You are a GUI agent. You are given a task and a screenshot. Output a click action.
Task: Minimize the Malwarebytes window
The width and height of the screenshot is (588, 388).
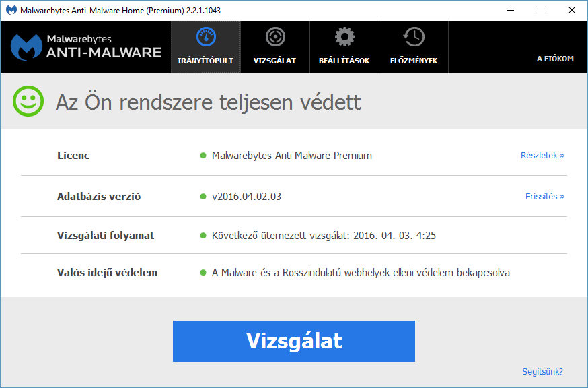click(511, 10)
